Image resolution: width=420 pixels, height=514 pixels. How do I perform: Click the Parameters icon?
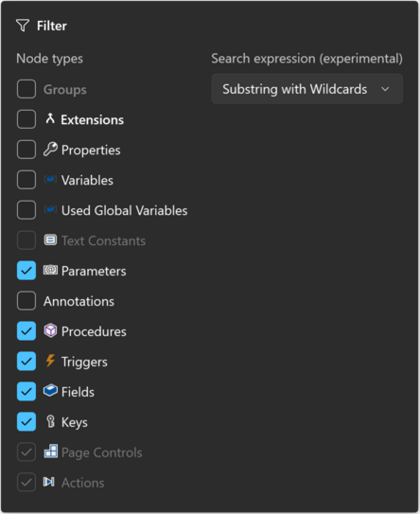click(x=50, y=271)
